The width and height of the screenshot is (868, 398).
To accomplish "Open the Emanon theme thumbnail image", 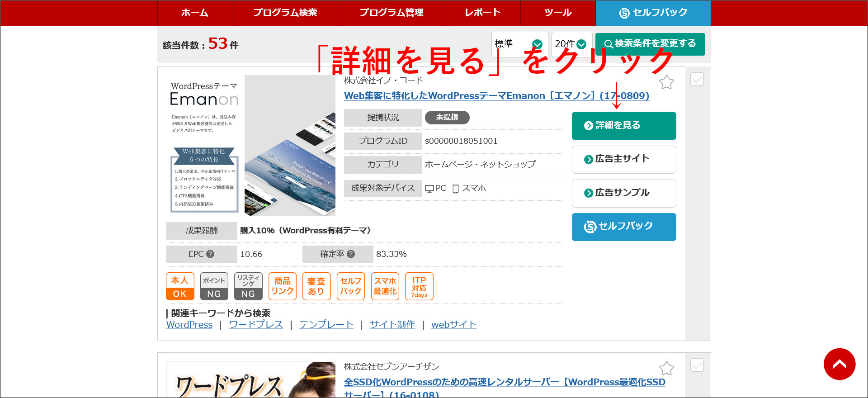I will 250,146.
